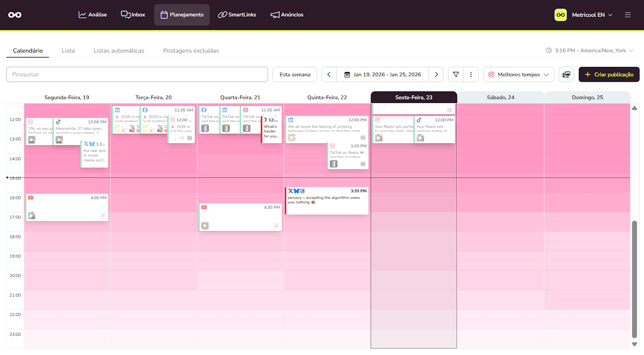
Task: Switch to the Listas automáticas tab
Action: [x=119, y=50]
